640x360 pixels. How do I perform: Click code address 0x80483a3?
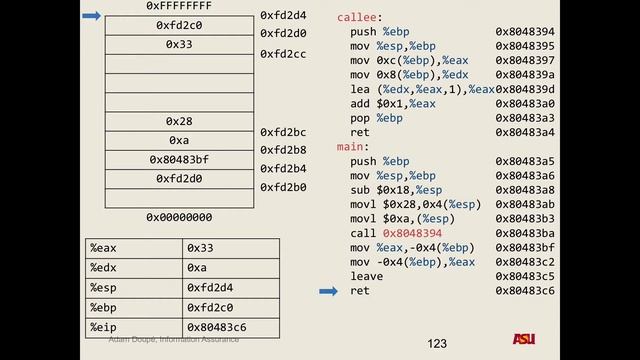point(525,118)
